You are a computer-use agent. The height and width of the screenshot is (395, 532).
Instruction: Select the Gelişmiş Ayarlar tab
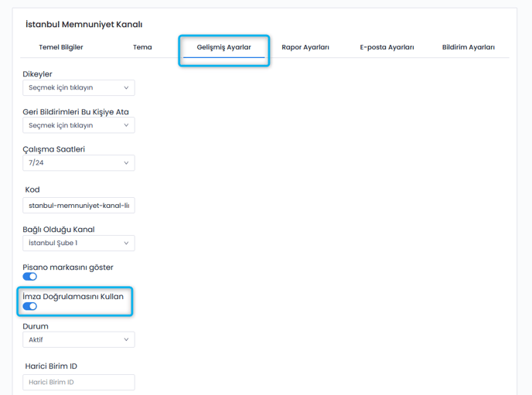point(223,47)
